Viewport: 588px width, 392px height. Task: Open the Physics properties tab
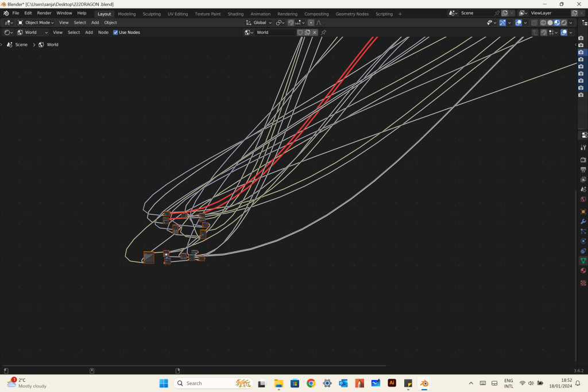point(583,241)
